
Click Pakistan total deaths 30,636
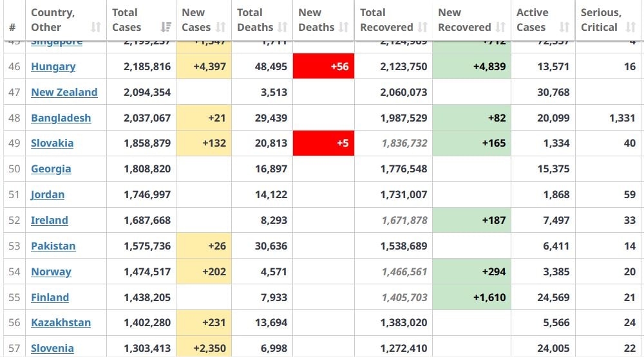(271, 246)
